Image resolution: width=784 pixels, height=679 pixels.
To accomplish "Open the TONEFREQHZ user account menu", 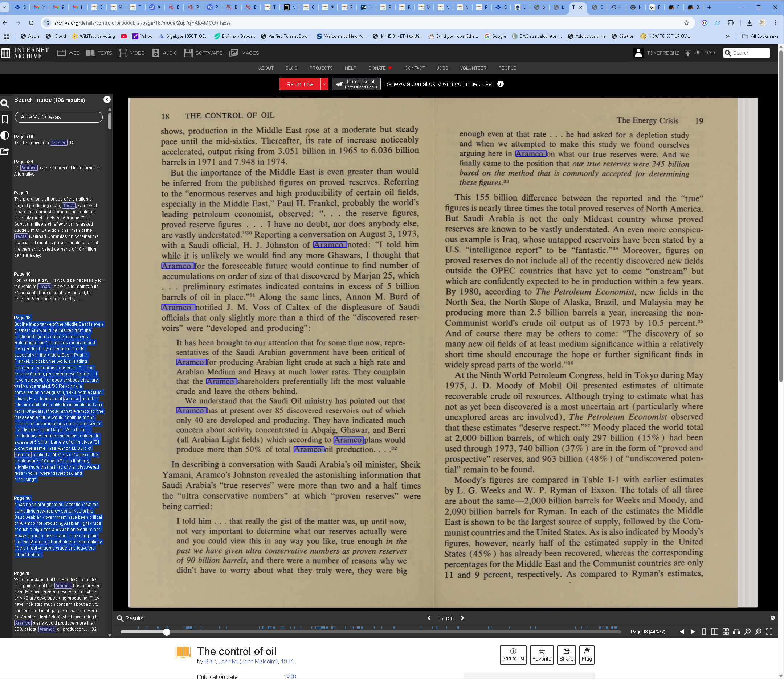I will pos(656,53).
